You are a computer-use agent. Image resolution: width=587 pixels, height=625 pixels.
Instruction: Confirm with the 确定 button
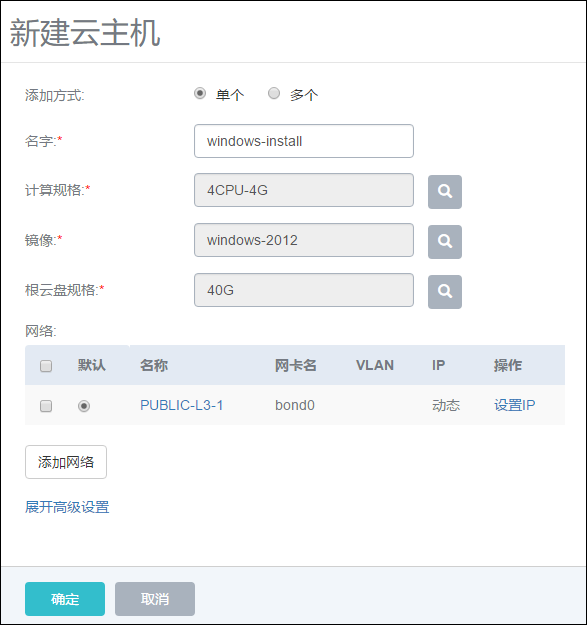(65, 599)
